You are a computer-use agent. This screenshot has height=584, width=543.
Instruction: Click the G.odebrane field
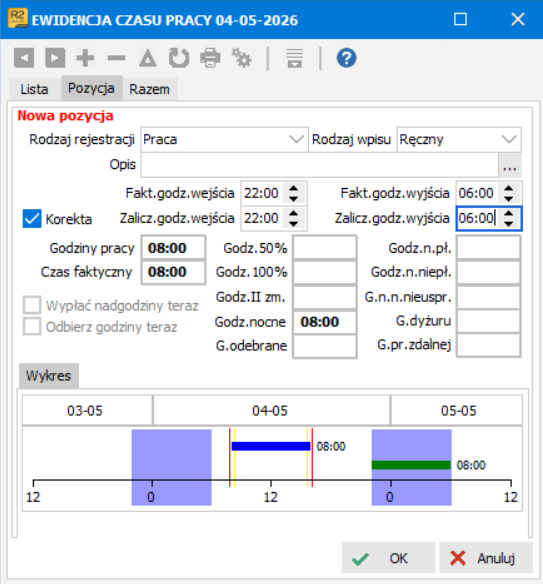tap(324, 346)
